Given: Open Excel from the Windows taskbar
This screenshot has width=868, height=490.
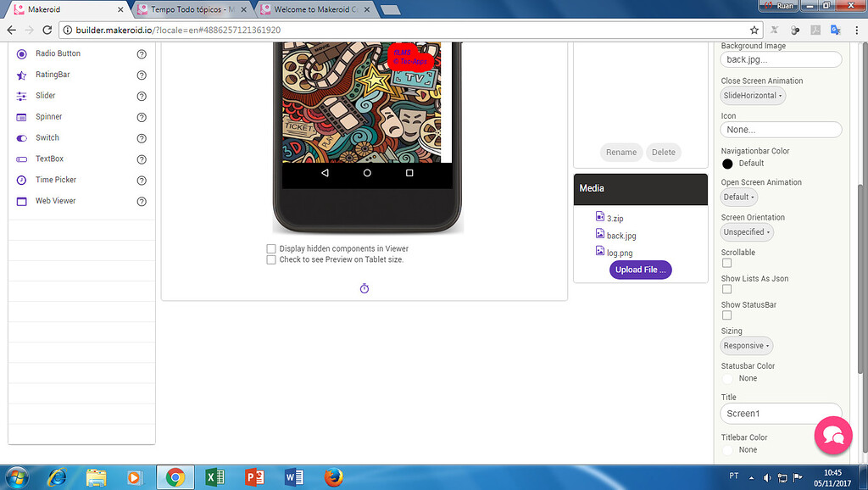Looking at the screenshot, I should click(x=214, y=477).
